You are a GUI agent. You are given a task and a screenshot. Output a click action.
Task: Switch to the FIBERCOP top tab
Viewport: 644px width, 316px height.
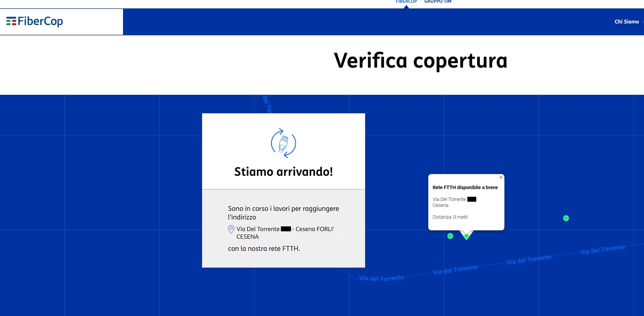coord(406,2)
